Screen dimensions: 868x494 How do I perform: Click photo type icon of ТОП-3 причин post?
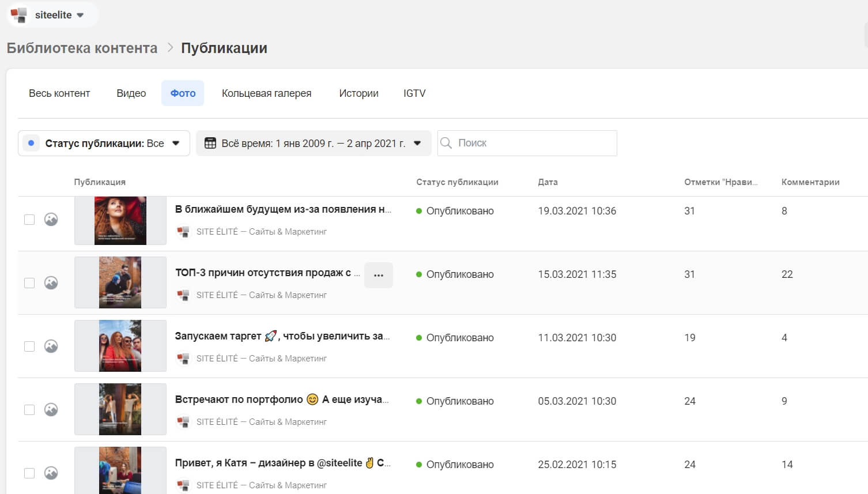tap(51, 282)
